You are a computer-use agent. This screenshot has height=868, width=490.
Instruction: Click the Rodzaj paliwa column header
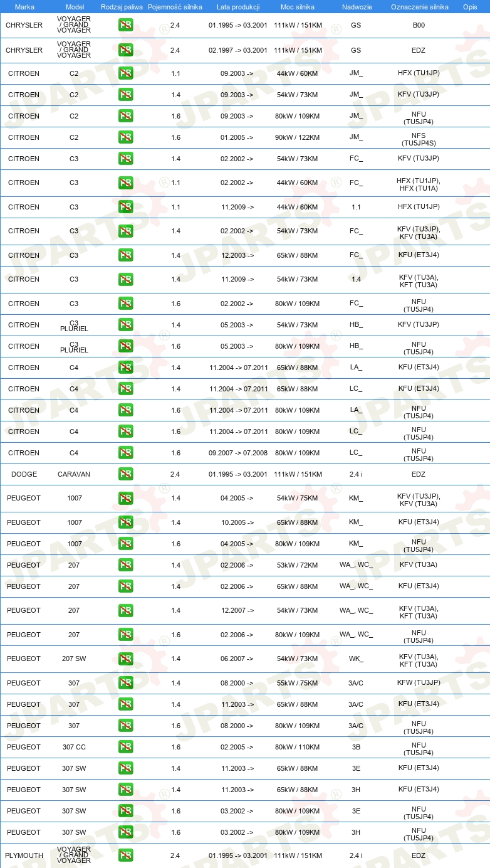tap(122, 7)
